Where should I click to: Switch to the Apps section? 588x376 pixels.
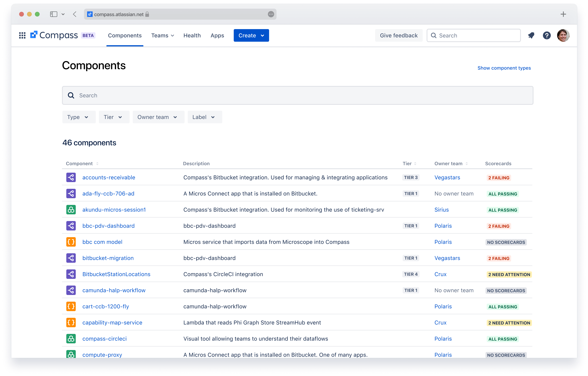tap(217, 35)
